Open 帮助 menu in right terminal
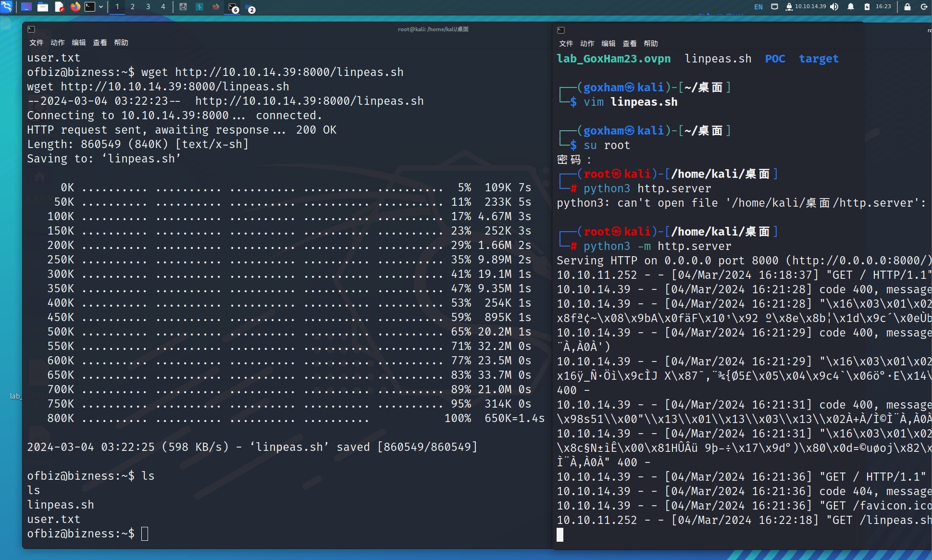This screenshot has height=560, width=932. tap(651, 44)
